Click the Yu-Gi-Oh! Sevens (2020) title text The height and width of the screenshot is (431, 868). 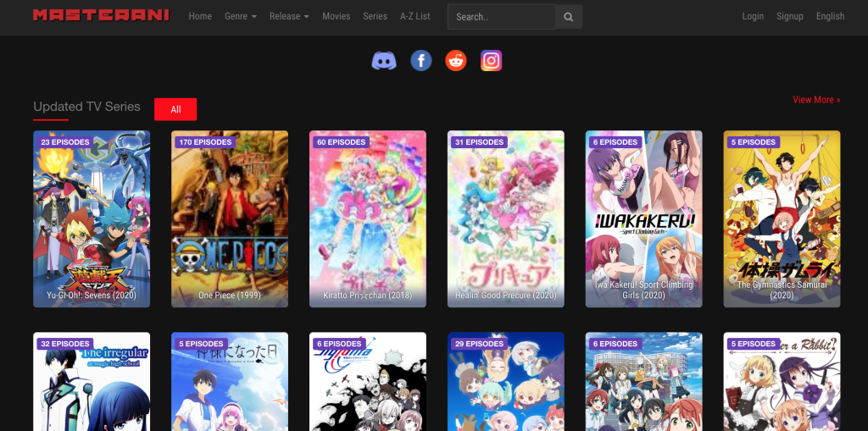point(92,296)
